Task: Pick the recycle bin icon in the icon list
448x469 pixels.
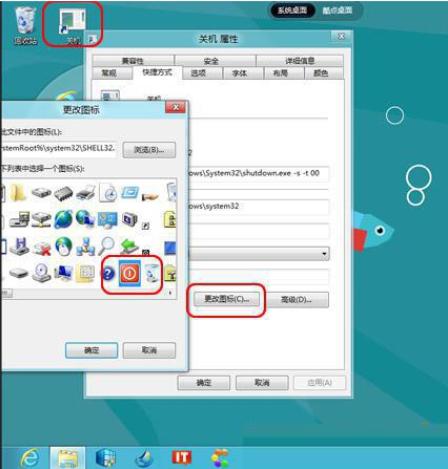Action: [152, 273]
